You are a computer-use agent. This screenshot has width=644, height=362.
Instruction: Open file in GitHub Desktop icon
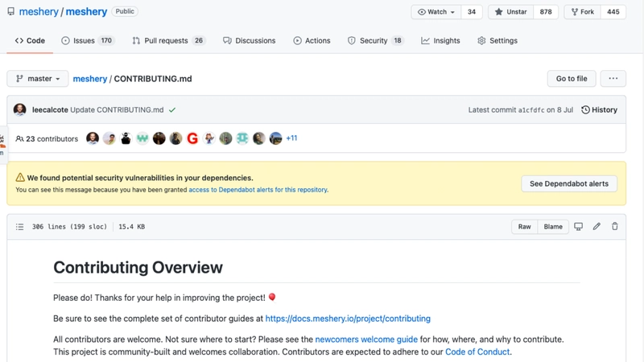coord(578,227)
